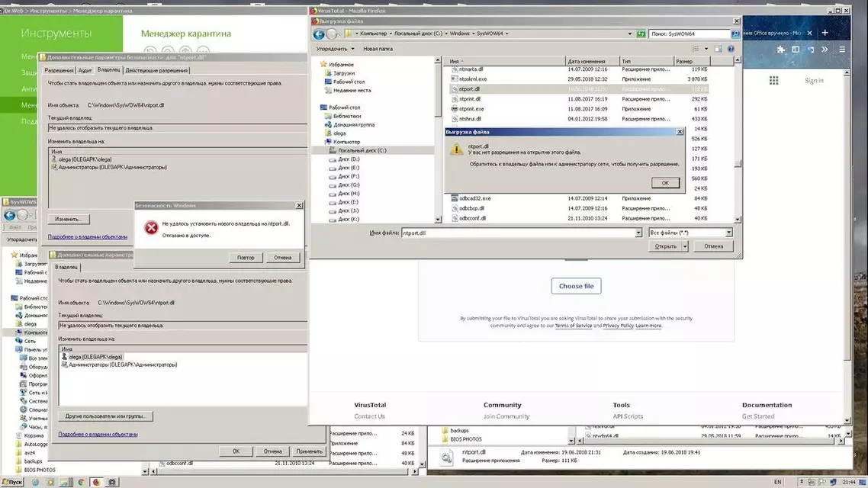Viewport: 868px width, 488px height.
Task: Click Владелец tab in lower security dialog
Action: pyautogui.click(x=66, y=267)
